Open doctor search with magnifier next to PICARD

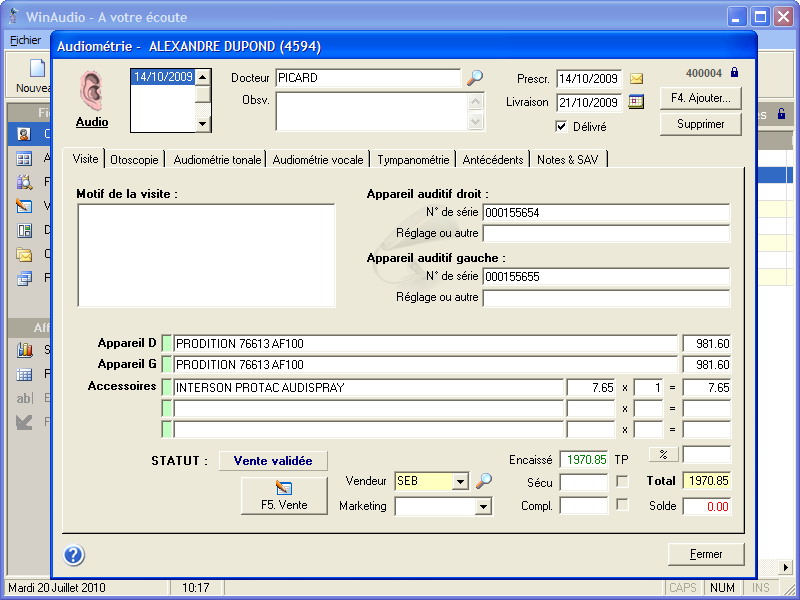click(475, 78)
